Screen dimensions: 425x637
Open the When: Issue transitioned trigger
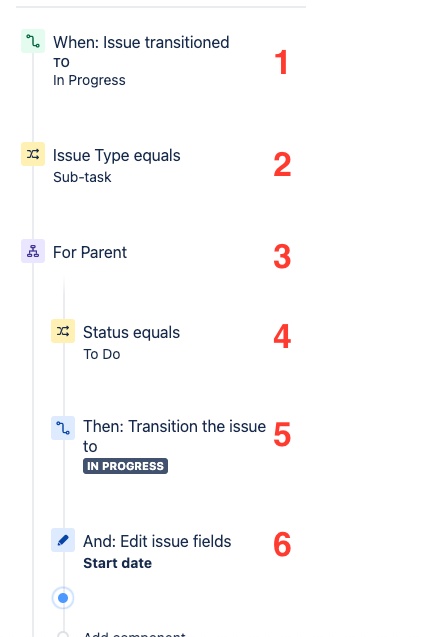141,42
